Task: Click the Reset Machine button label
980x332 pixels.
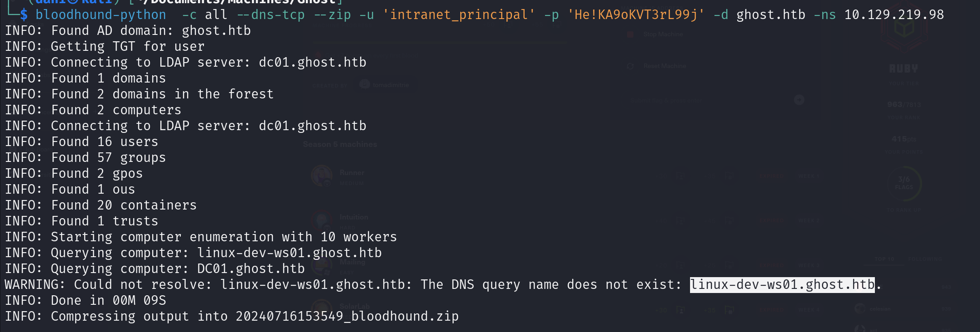Action: [665, 66]
